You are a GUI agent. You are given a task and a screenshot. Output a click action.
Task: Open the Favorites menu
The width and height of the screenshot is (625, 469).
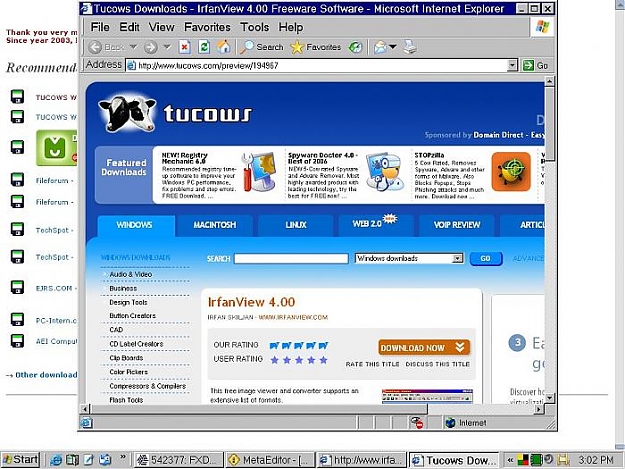pos(207,27)
